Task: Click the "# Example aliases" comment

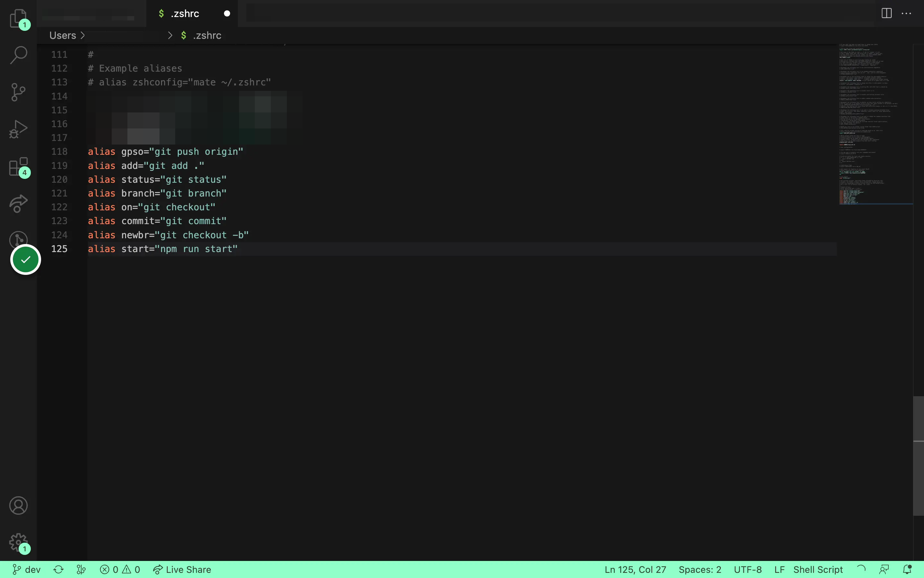Action: click(135, 68)
